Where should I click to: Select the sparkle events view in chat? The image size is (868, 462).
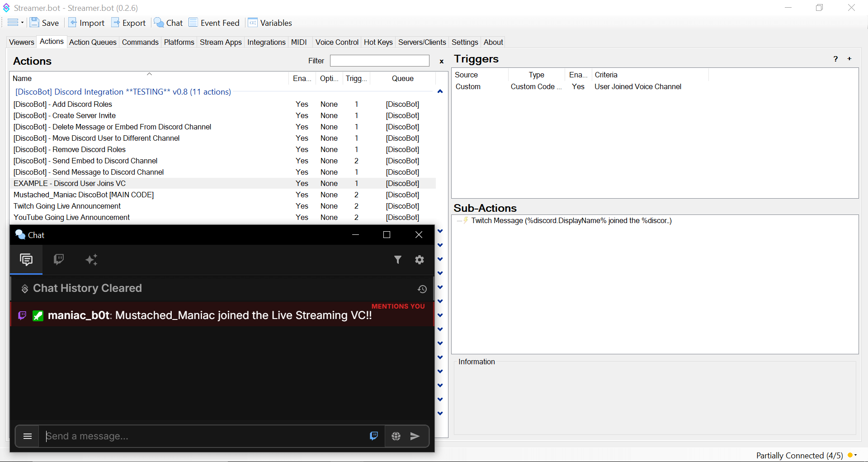[x=92, y=260]
